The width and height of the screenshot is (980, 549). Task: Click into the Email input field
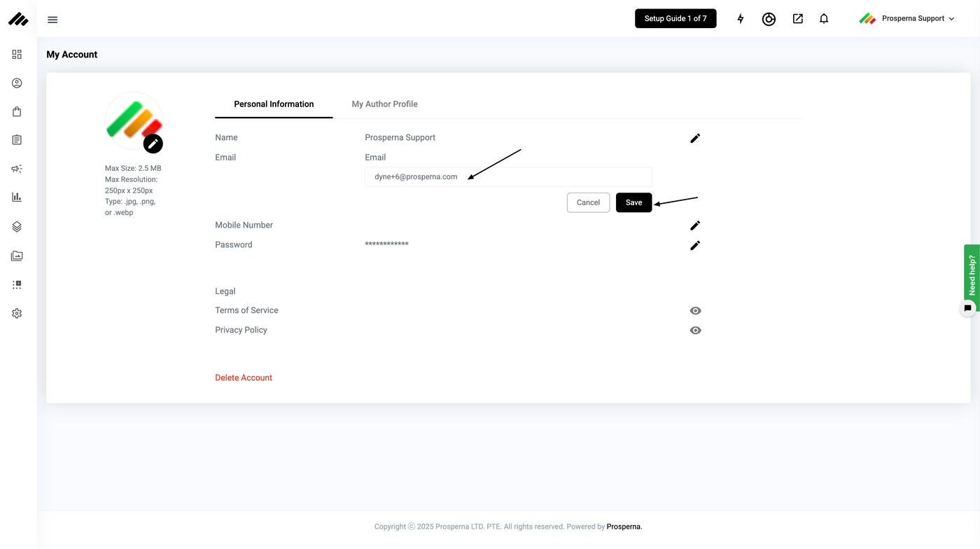pyautogui.click(x=508, y=177)
